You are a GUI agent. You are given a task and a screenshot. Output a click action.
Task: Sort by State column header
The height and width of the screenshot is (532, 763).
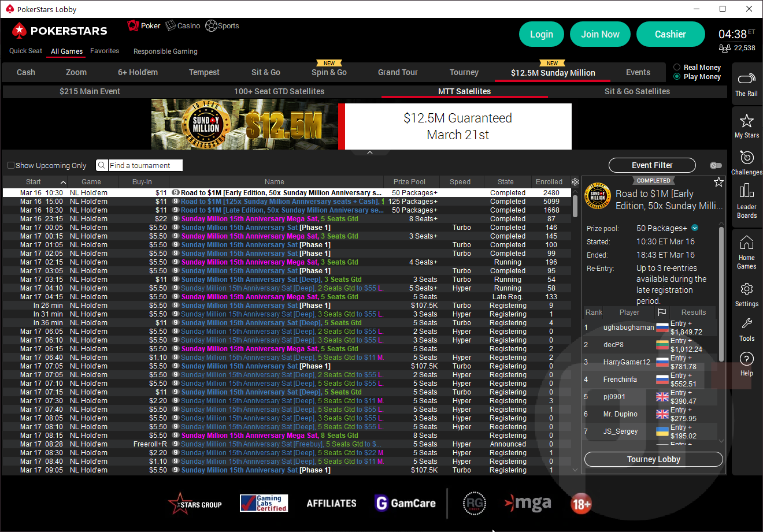(506, 182)
